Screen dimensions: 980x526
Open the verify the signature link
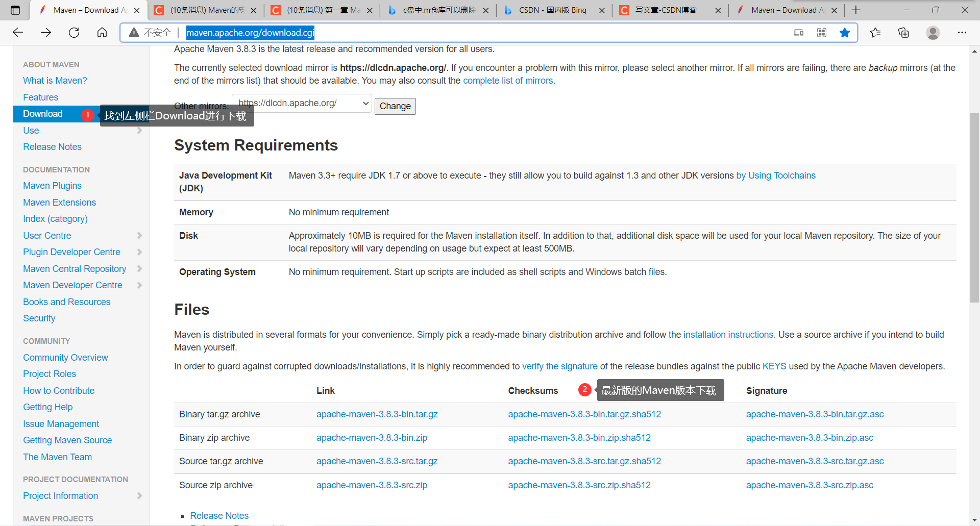coord(560,366)
